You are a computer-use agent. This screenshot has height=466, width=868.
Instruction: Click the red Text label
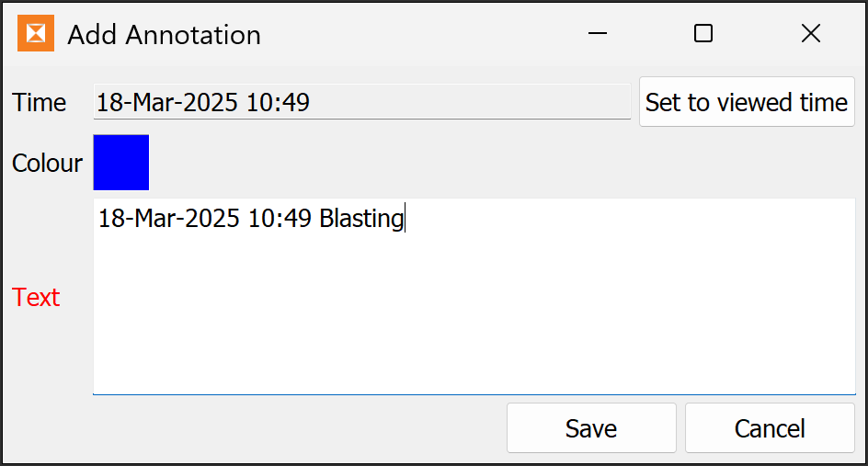[36, 297]
